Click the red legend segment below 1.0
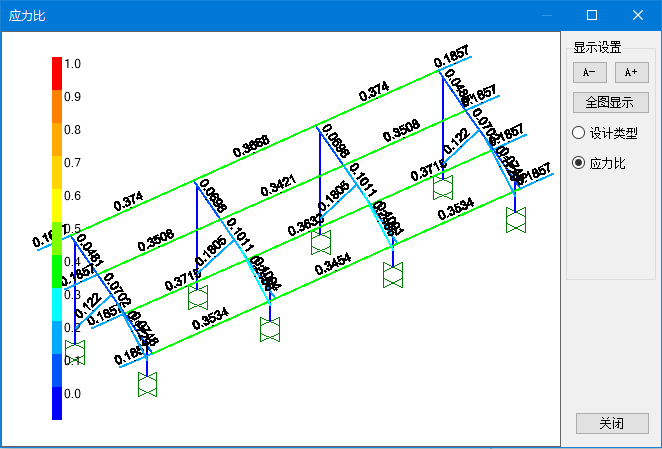 coord(57,74)
